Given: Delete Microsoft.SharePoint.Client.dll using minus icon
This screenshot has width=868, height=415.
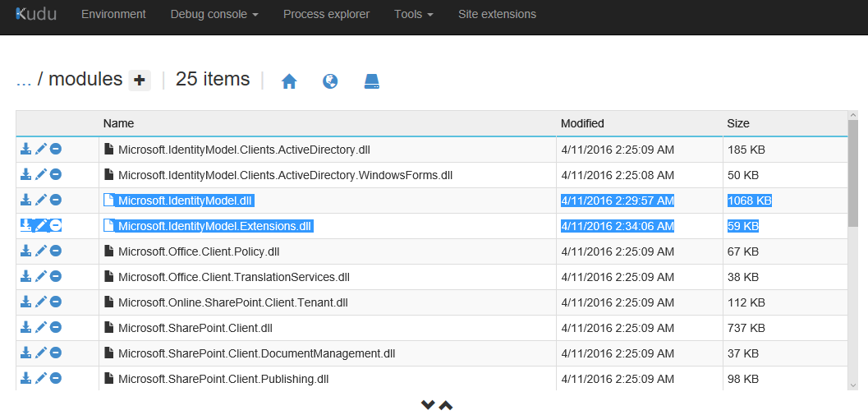Looking at the screenshot, I should pos(56,328).
